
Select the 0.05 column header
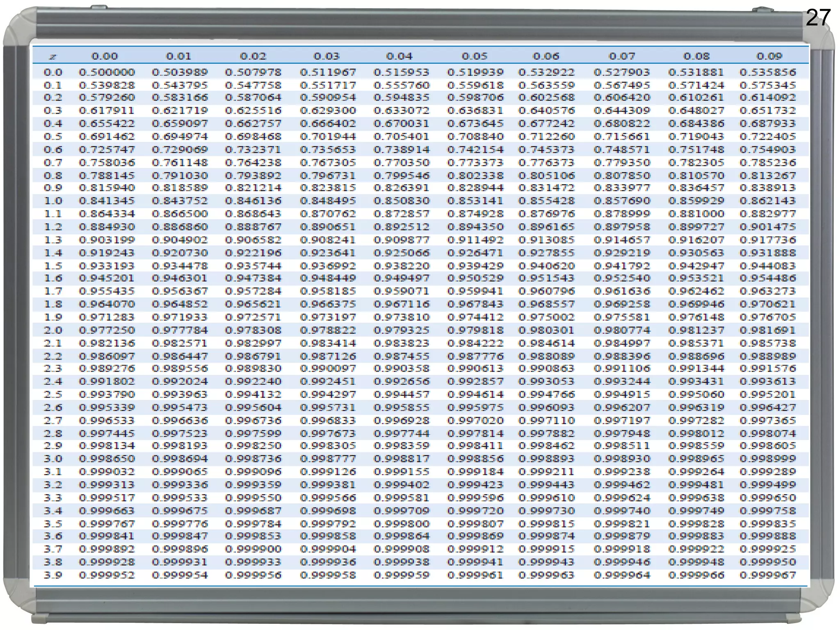pos(475,56)
